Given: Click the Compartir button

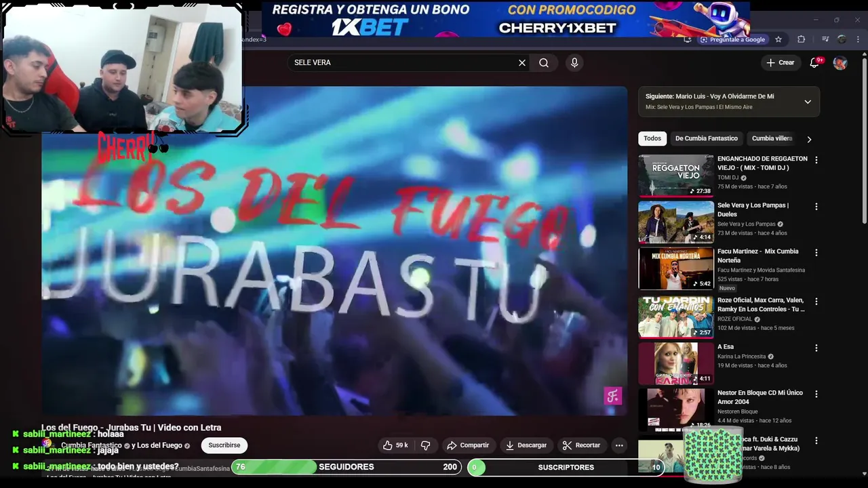Looking at the screenshot, I should [468, 445].
